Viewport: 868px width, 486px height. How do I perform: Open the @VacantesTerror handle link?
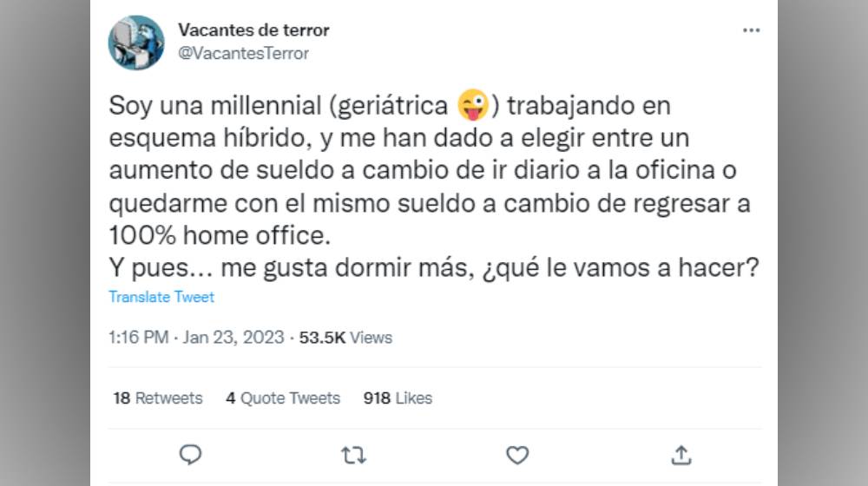click(x=243, y=53)
